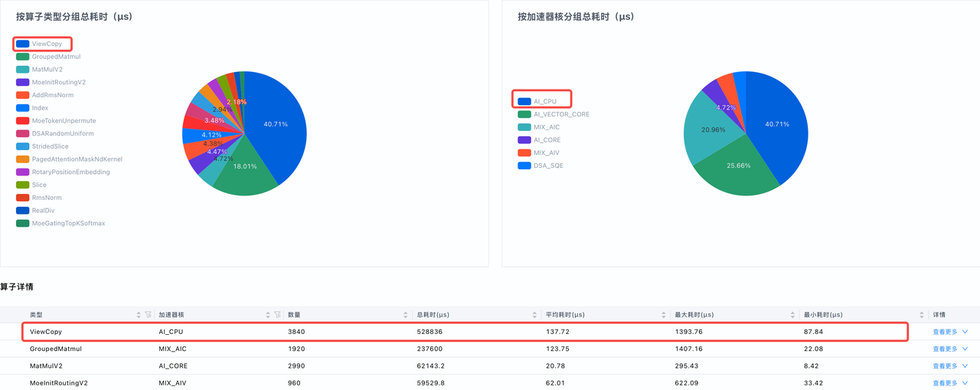Toggle MIX_AIC legend entry
The image size is (980, 390).
click(539, 127)
